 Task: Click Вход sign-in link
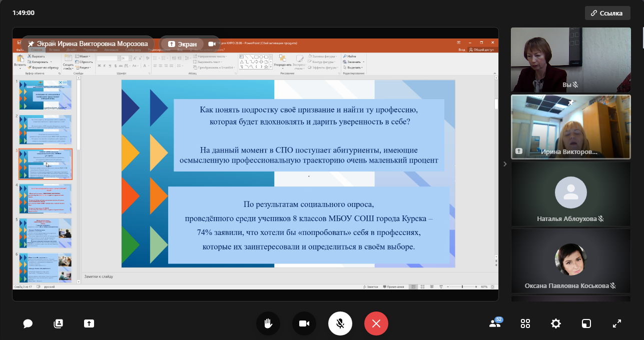pos(461,50)
